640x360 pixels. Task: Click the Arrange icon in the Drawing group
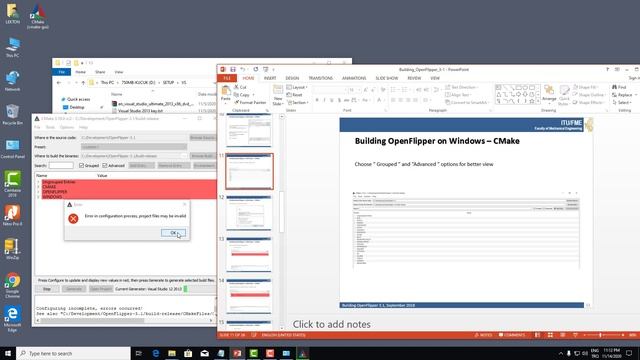[x=549, y=90]
